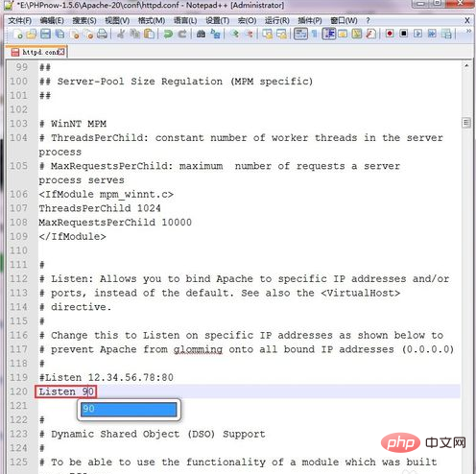This screenshot has height=474, width=476.
Task: Click the Redo toolbar icon
Action: coord(181,34)
